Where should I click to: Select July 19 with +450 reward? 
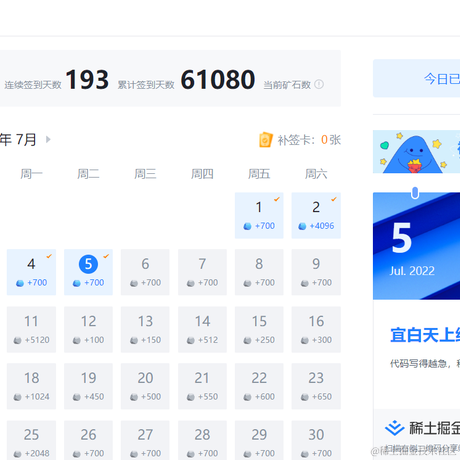click(x=88, y=386)
